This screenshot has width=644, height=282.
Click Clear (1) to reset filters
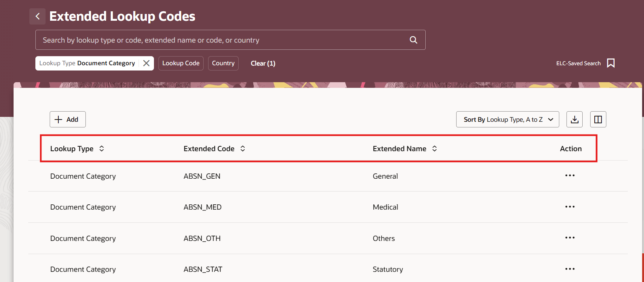pos(263,63)
